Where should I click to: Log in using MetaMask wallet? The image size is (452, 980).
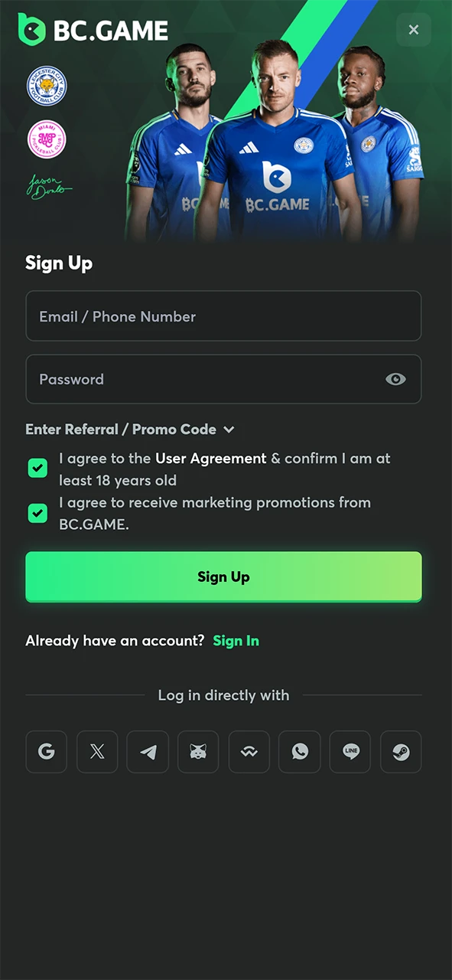[x=198, y=752]
